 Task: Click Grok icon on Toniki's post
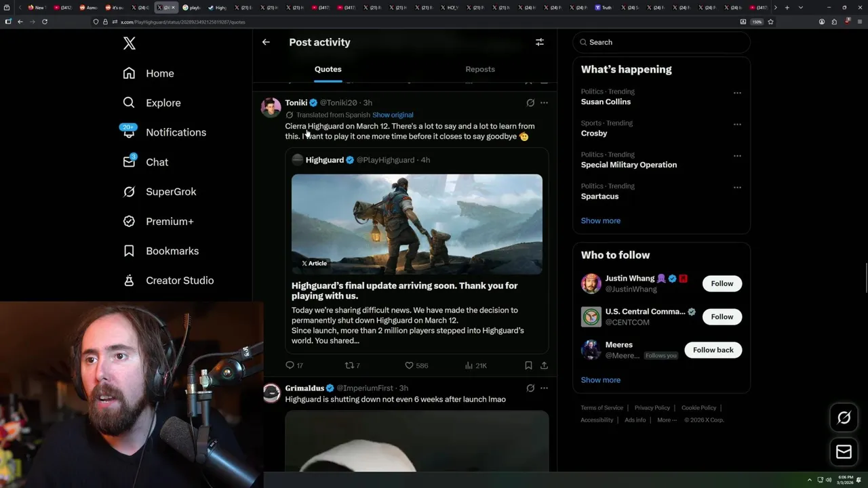[530, 103]
